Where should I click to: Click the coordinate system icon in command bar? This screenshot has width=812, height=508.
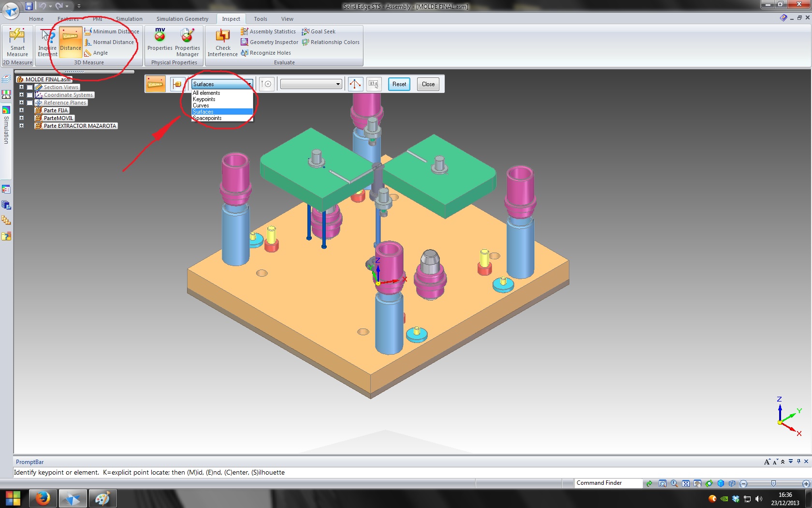[355, 84]
